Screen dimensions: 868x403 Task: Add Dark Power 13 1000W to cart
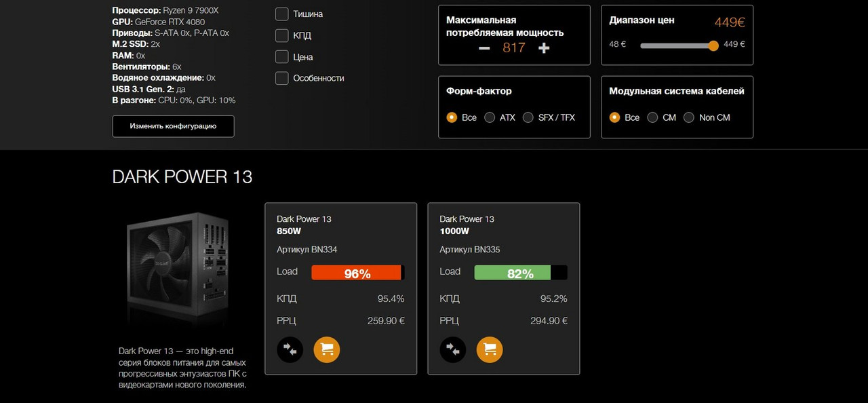coord(490,349)
